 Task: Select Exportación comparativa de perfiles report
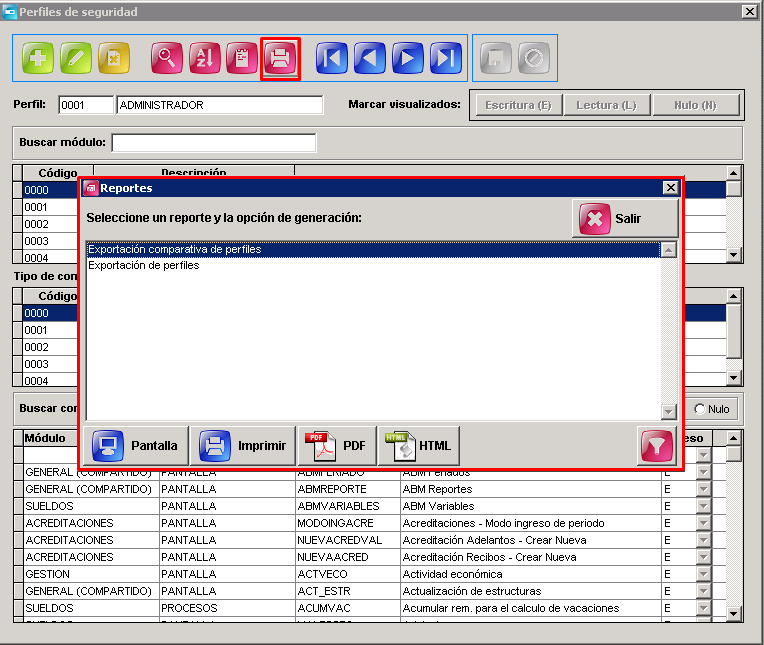(x=373, y=249)
